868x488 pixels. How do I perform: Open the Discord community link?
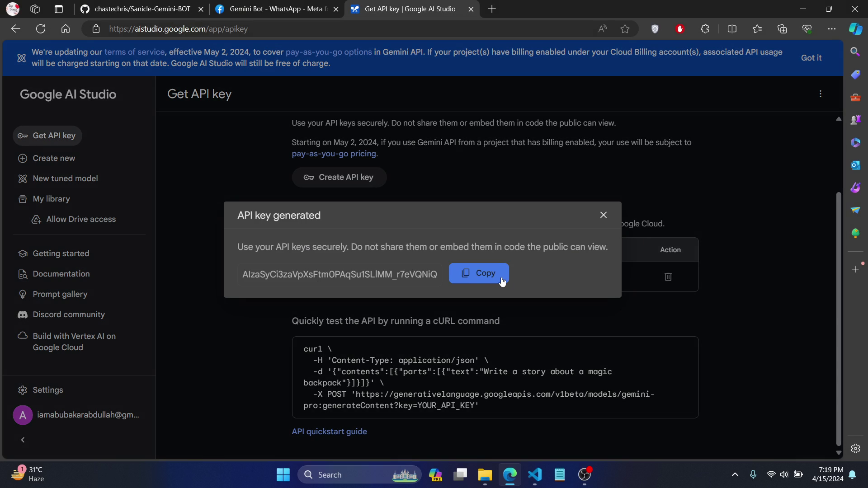pyautogui.click(x=68, y=314)
